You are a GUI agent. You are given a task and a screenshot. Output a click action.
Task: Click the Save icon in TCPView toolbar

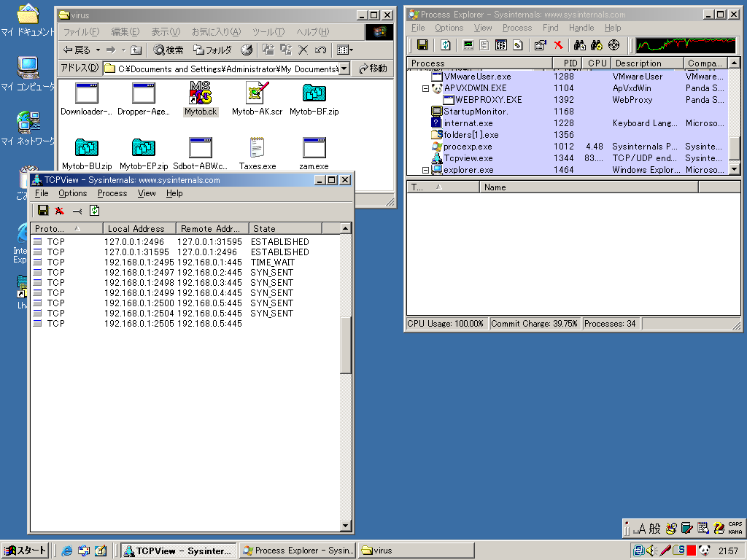(x=43, y=211)
